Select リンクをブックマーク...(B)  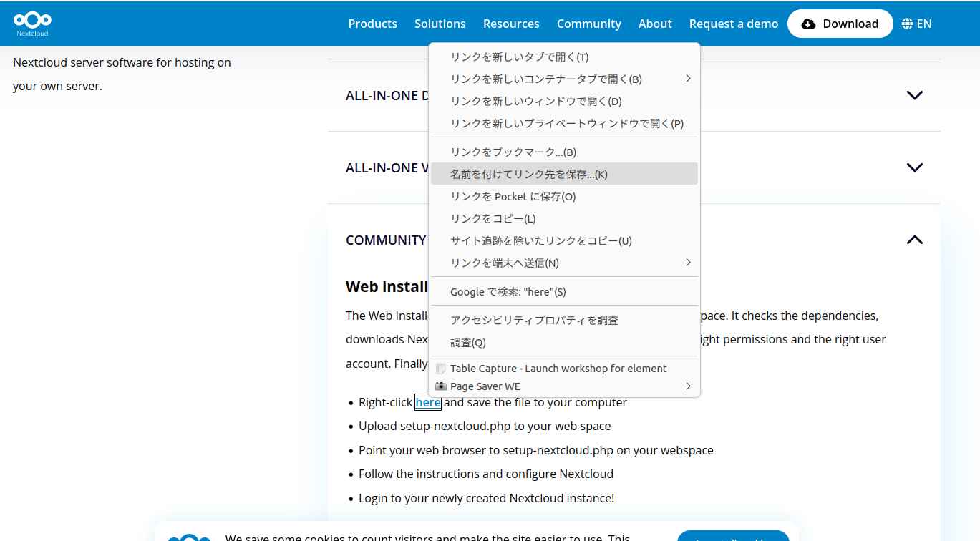coord(564,152)
